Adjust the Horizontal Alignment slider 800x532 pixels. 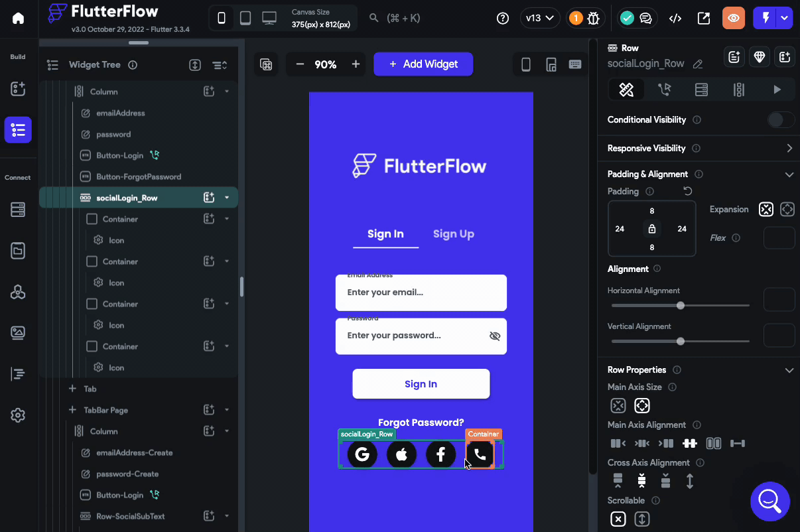click(681, 305)
